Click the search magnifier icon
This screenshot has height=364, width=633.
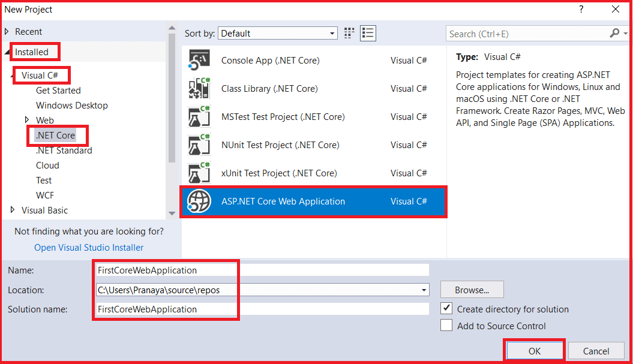pyautogui.click(x=620, y=33)
